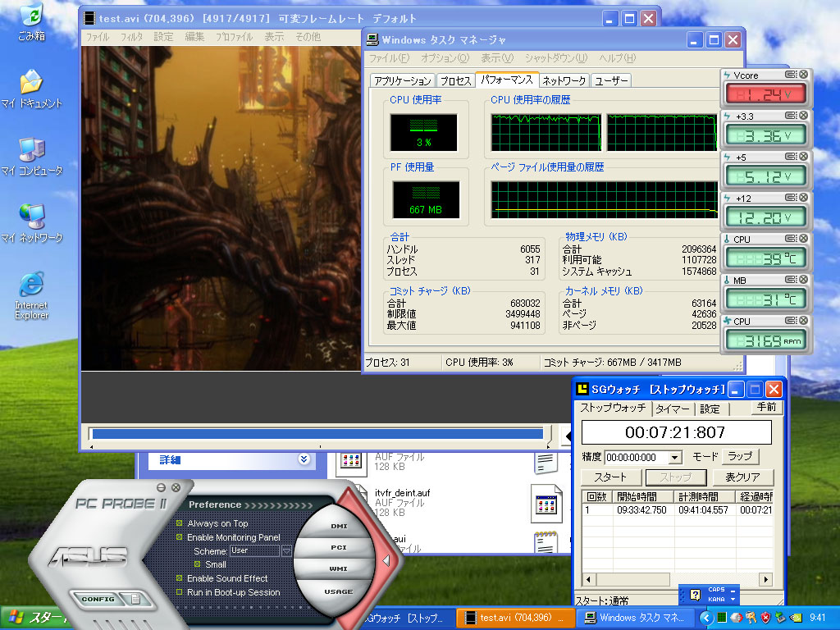Select the Internet Explorer desktop icon
This screenshot has width=840, height=630.
[x=32, y=295]
